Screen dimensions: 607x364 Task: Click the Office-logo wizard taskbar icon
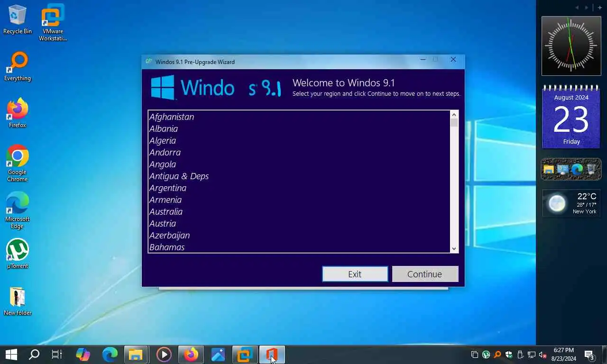272,355
